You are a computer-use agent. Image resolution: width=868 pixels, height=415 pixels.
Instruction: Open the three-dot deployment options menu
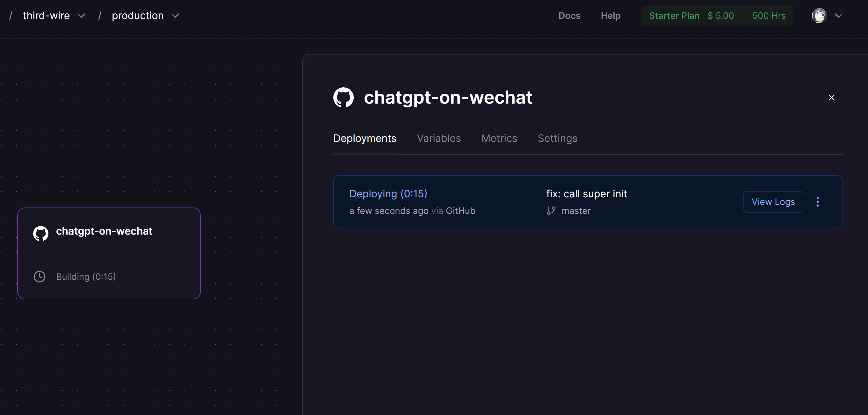coord(817,201)
